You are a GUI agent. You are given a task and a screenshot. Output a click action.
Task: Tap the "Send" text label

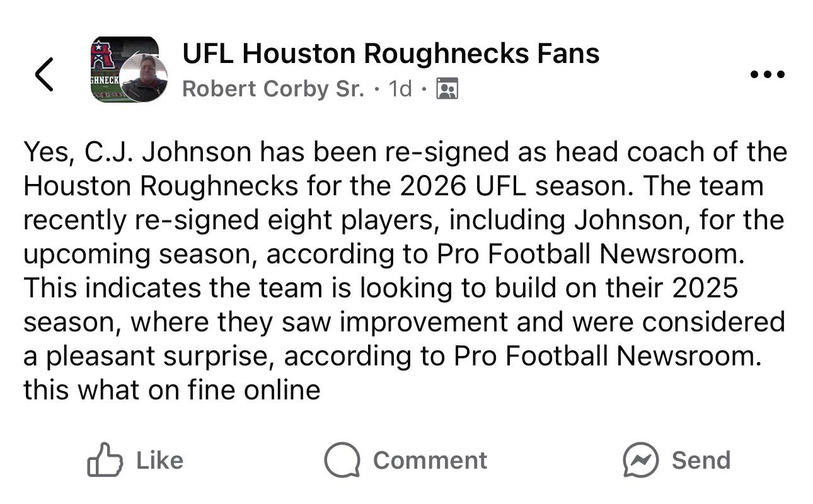point(701,460)
